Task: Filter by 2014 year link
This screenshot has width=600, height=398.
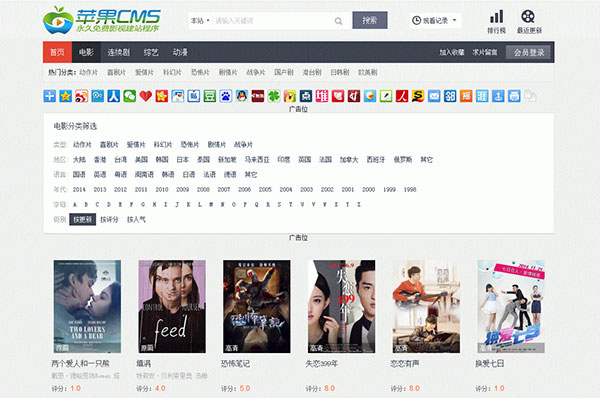Action: [x=79, y=189]
